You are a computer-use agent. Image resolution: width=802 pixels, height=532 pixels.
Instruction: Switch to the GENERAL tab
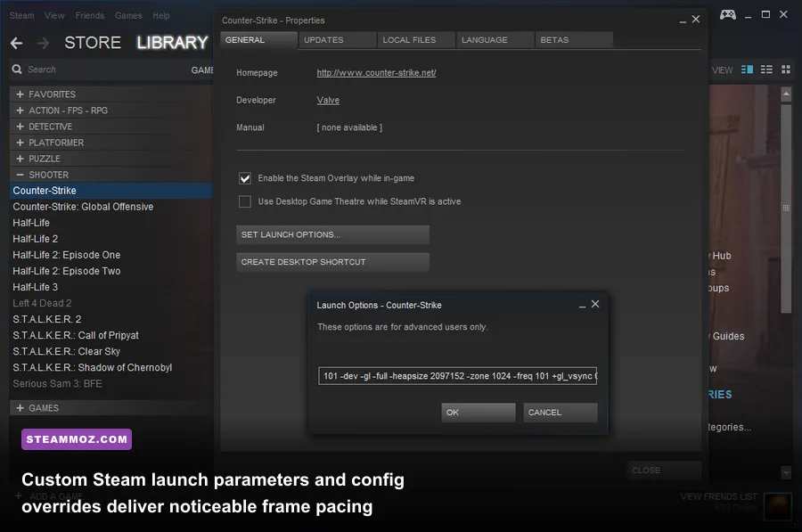(258, 40)
